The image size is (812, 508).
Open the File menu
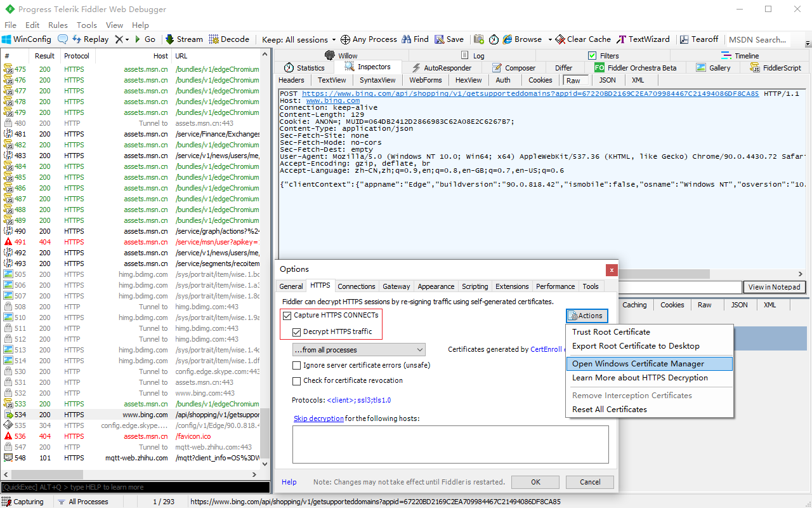(x=10, y=25)
